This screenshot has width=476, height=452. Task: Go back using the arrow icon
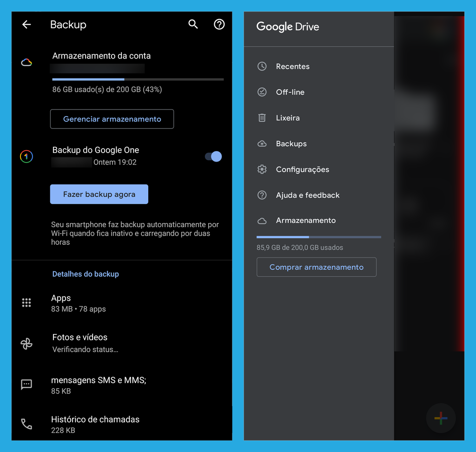(26, 24)
